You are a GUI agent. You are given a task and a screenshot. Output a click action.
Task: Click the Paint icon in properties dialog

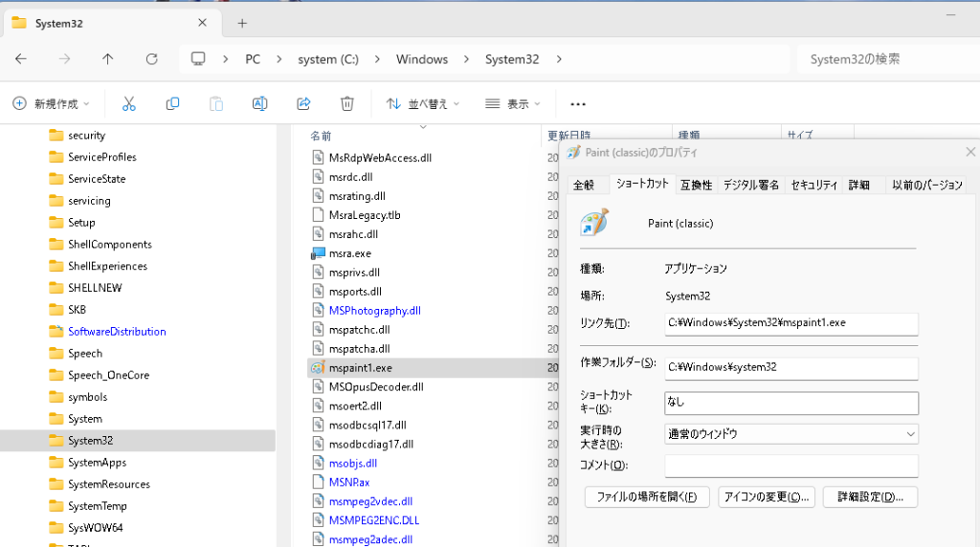click(593, 222)
